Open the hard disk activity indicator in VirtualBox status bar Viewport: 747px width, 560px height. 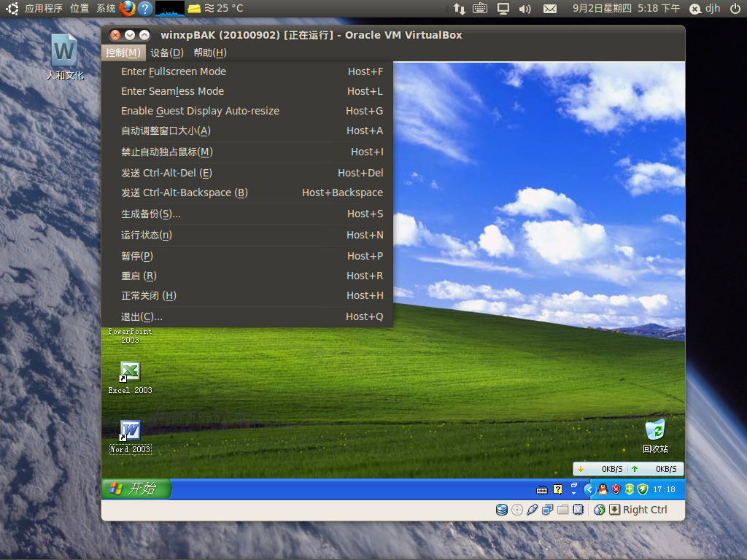502,510
